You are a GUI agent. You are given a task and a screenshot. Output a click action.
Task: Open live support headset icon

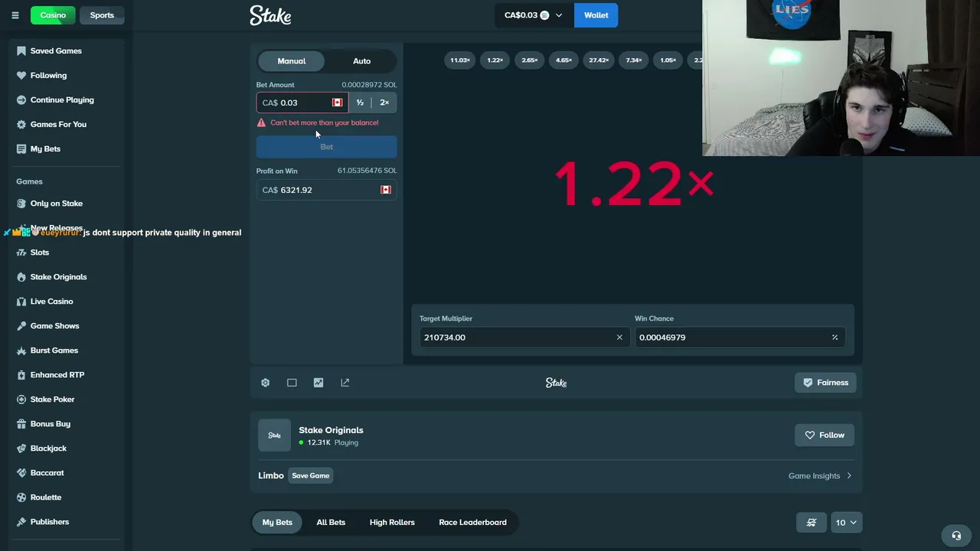(956, 536)
